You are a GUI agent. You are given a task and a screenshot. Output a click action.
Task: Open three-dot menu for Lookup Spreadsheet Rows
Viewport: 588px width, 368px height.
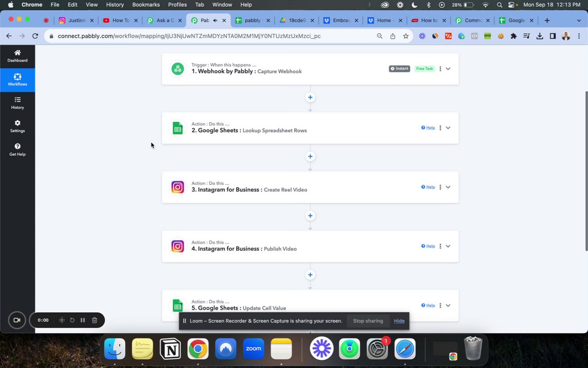pos(440,128)
